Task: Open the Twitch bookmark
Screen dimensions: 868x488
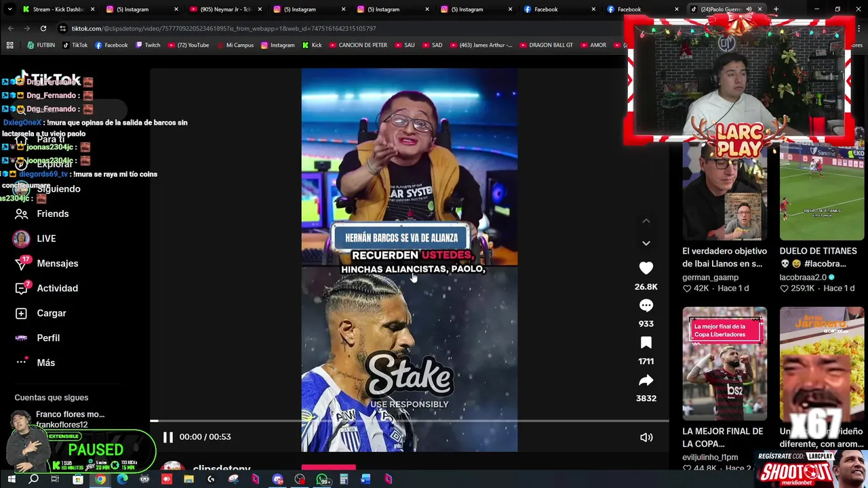Action: [x=147, y=45]
